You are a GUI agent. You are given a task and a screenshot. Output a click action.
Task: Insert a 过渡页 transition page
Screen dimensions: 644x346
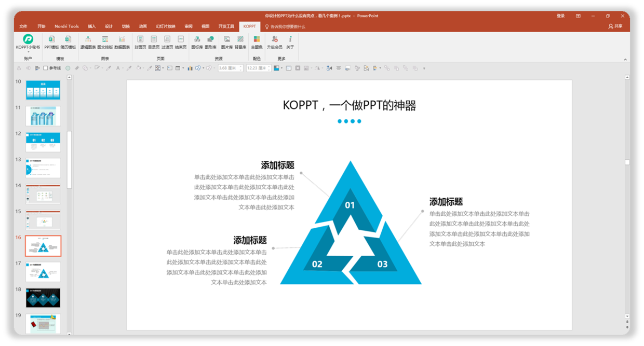tap(167, 43)
